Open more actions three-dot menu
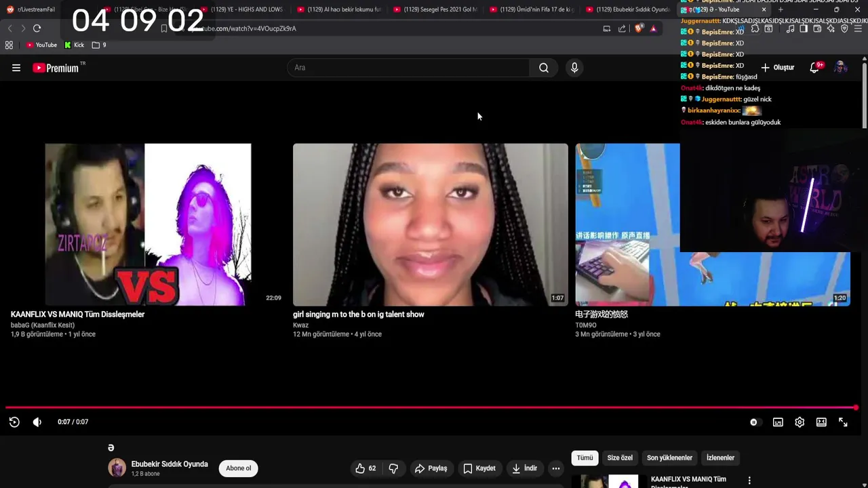Screen dimensions: 868x488 (x=556, y=468)
